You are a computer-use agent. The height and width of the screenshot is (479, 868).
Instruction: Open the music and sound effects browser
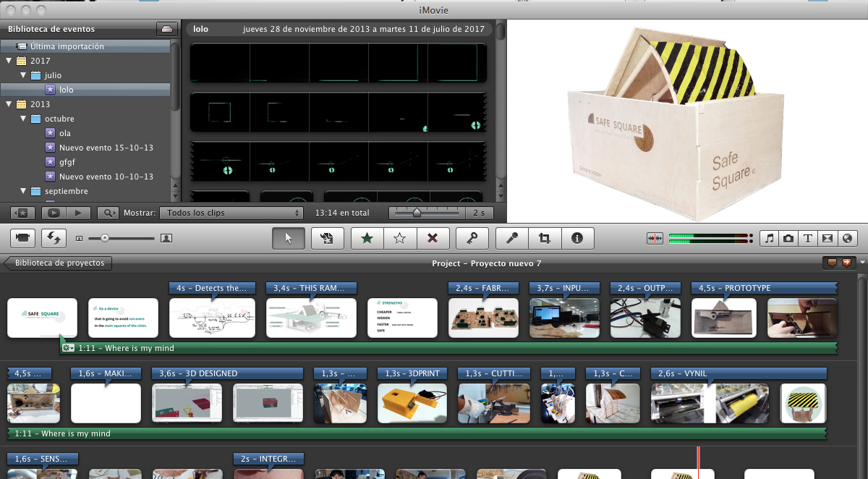[x=770, y=238]
